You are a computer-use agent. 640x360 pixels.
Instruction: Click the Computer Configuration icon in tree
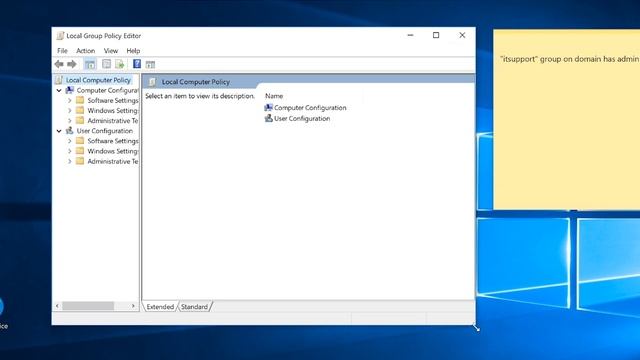[x=70, y=90]
